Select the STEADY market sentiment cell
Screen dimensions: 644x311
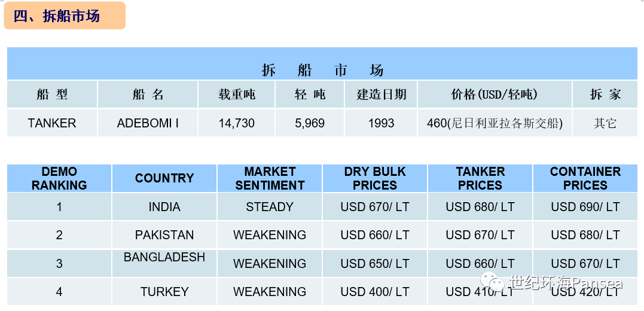pos(270,207)
